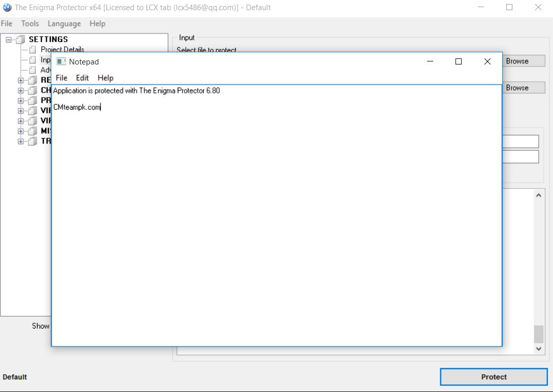Click the scrollbar up arrow in Enigma panel
The image size is (553, 392).
point(539,195)
